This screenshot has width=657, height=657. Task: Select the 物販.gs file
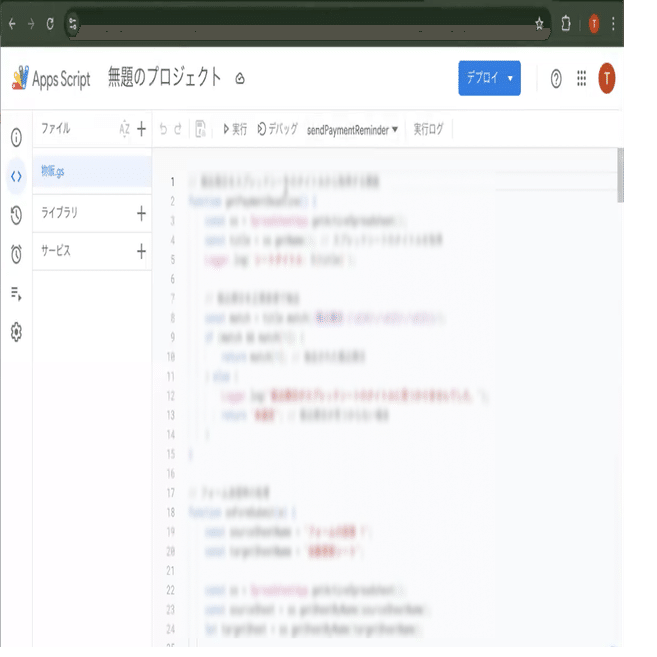(x=92, y=171)
